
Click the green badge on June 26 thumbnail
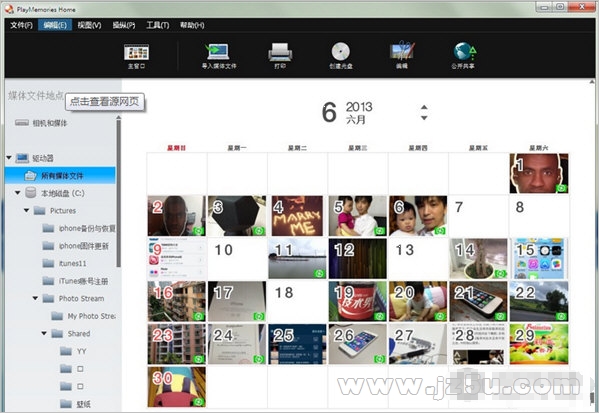[380, 359]
